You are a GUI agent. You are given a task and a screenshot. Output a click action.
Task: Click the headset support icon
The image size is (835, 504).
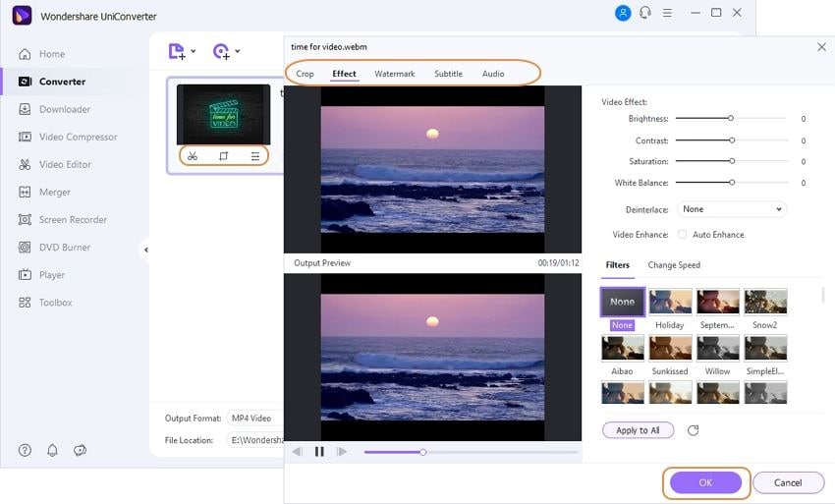[644, 12]
